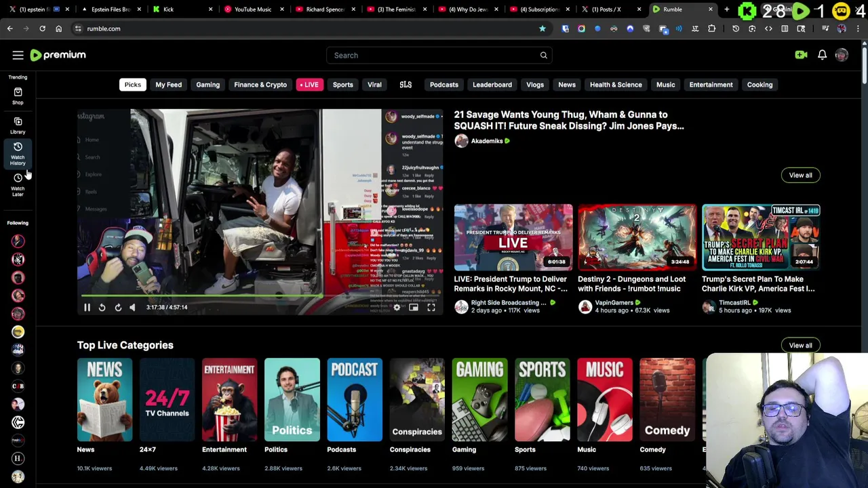Open a new browser tab
This screenshot has height=488, width=868.
coord(726,9)
